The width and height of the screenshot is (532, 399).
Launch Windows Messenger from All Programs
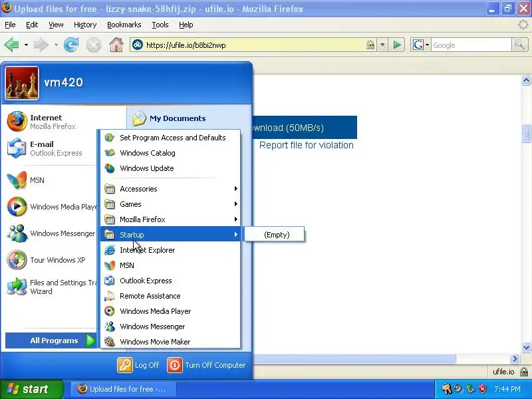pos(170,327)
